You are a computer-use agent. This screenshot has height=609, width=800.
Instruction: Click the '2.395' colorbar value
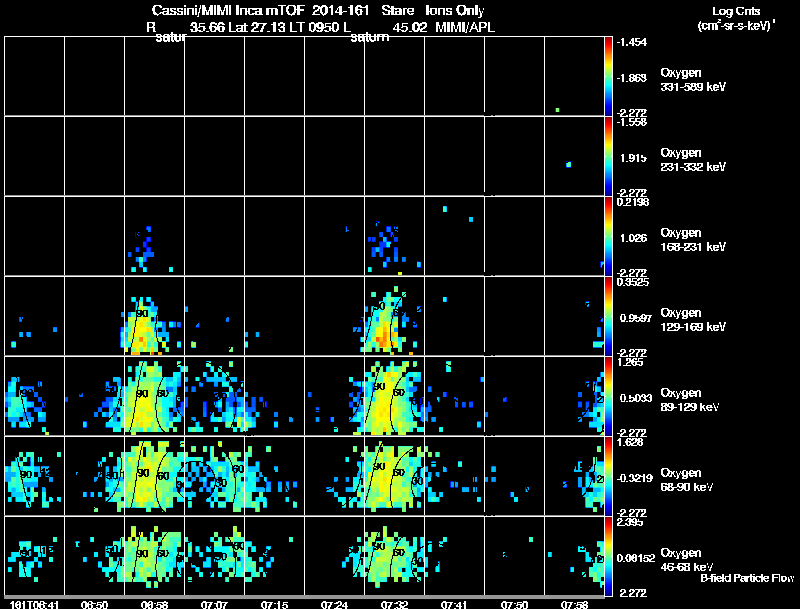click(x=630, y=522)
